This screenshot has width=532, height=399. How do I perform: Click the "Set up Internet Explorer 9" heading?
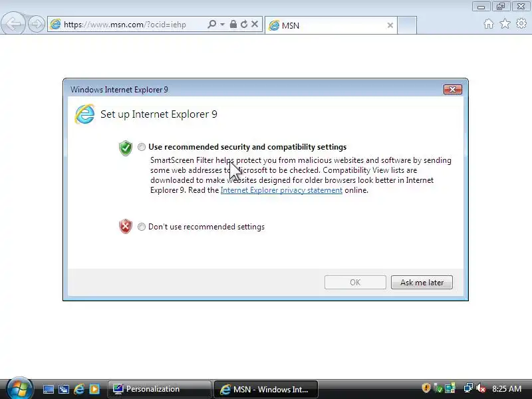[158, 114]
